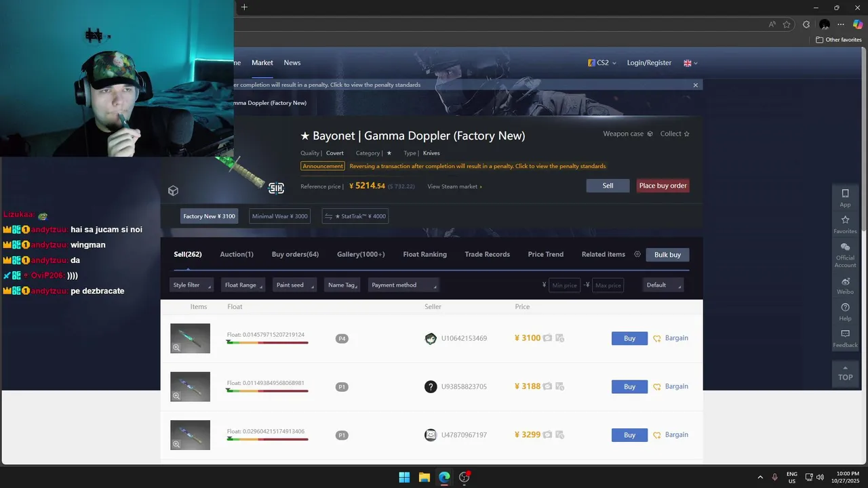Open seller U93858823705 avatar

431,386
